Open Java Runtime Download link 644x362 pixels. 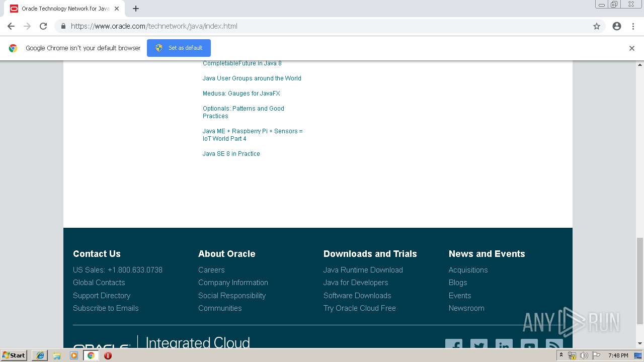click(x=363, y=270)
